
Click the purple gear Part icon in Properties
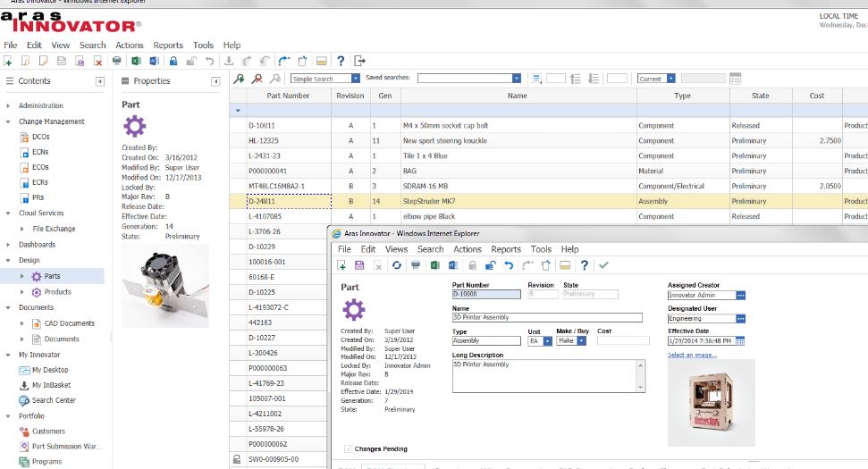coord(134,126)
